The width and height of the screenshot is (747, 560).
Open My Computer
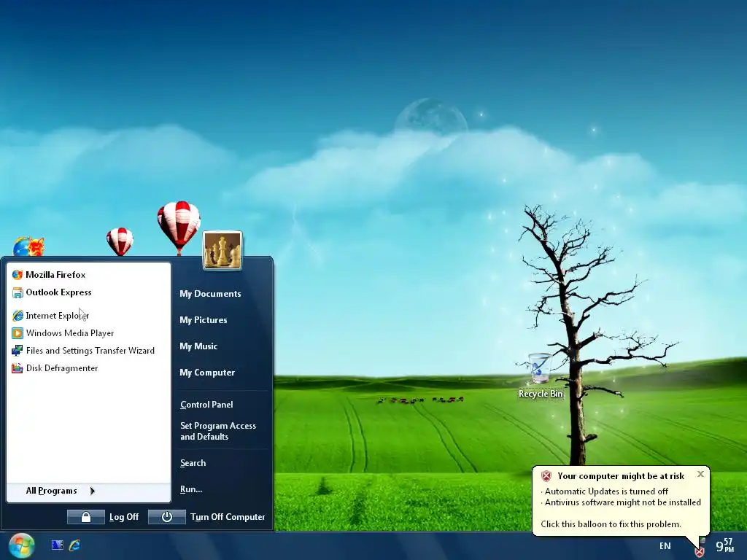point(207,373)
